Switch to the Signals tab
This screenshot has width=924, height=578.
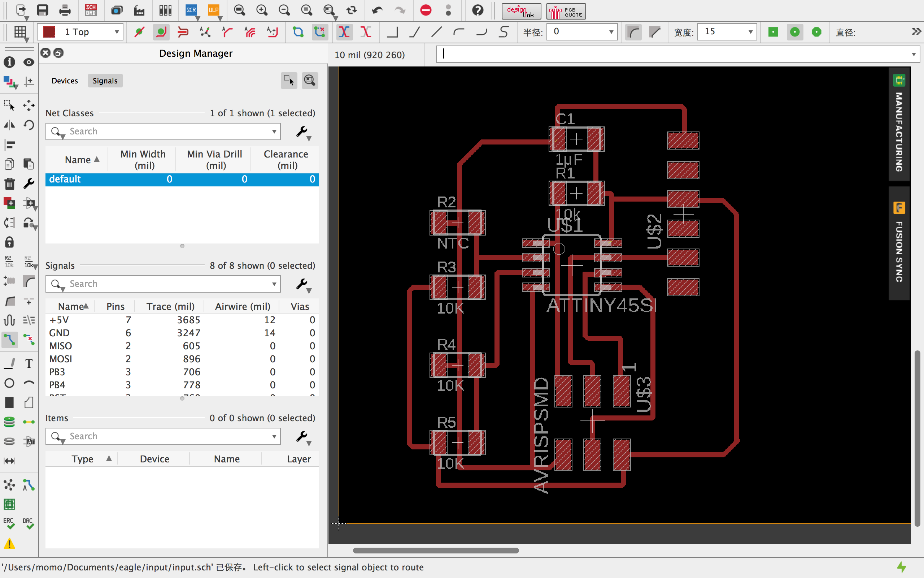[105, 81]
